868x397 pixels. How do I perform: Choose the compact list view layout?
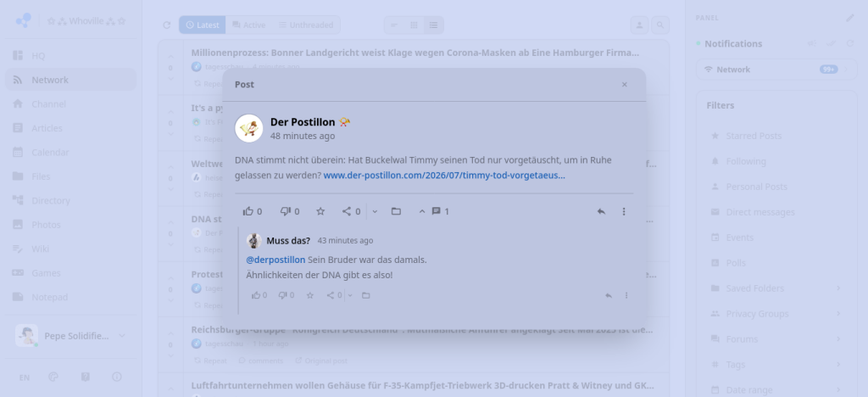pyautogui.click(x=394, y=25)
